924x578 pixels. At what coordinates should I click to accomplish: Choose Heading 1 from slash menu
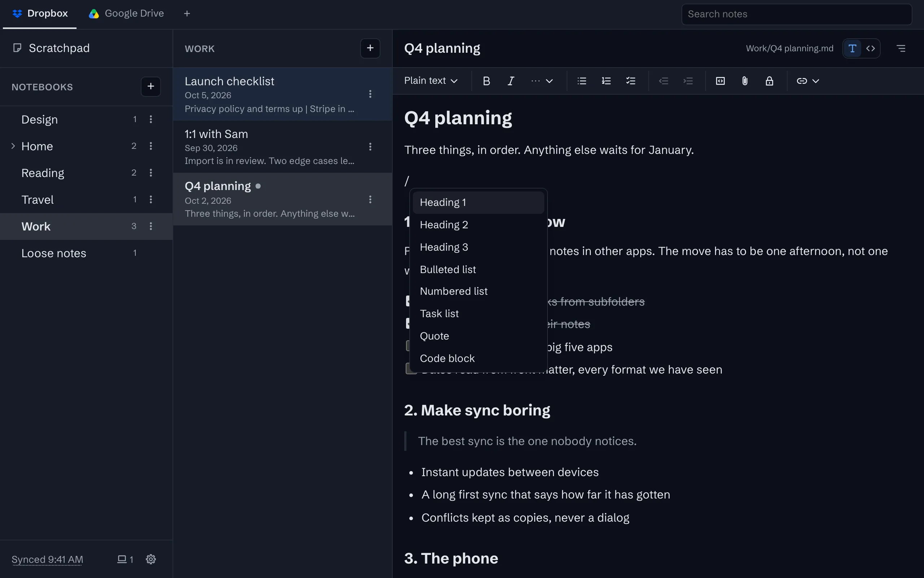click(478, 203)
